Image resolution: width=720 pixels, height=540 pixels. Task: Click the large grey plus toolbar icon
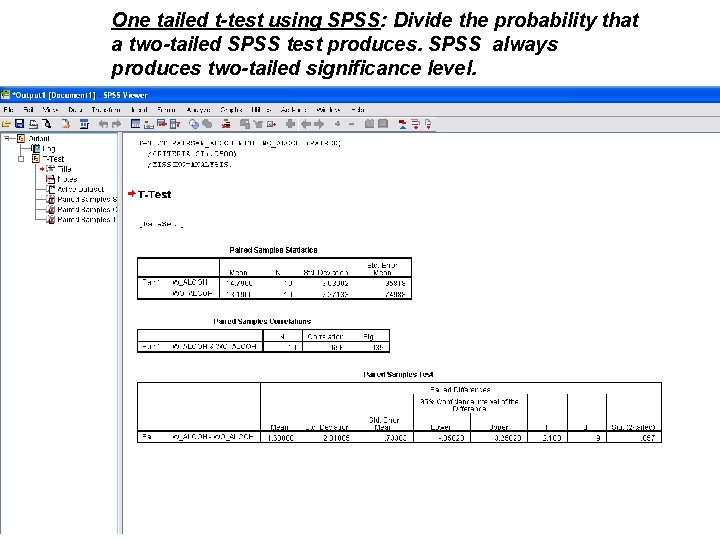pos(290,124)
